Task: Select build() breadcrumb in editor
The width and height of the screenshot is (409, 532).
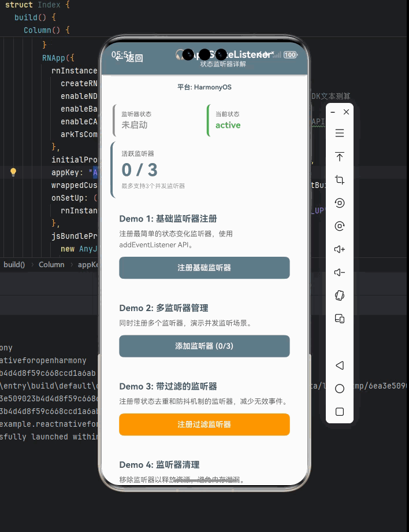Action: [14, 265]
